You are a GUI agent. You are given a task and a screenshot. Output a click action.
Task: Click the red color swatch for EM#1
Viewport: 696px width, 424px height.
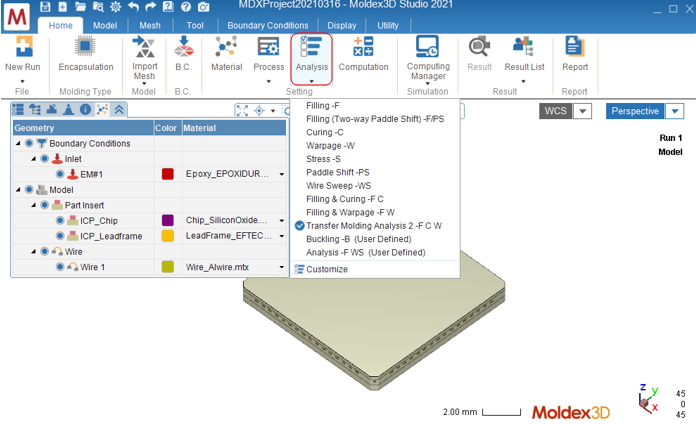point(167,174)
